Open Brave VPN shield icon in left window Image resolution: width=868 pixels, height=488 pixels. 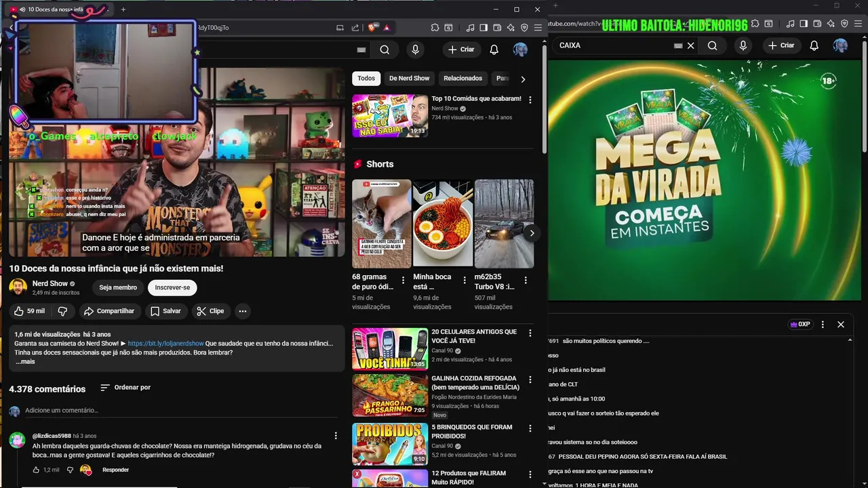524,28
